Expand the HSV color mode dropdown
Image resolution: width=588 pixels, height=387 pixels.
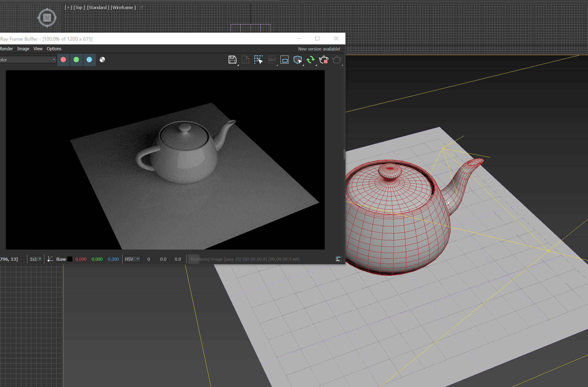pos(132,259)
